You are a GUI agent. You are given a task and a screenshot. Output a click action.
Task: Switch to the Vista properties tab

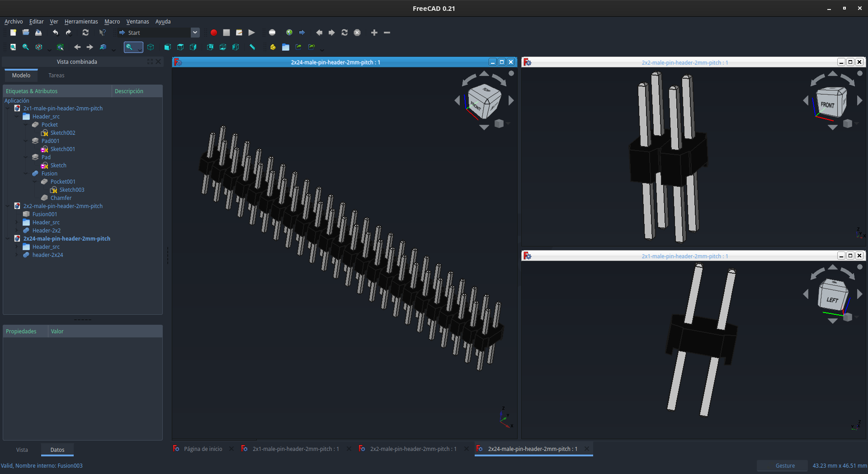click(22, 450)
